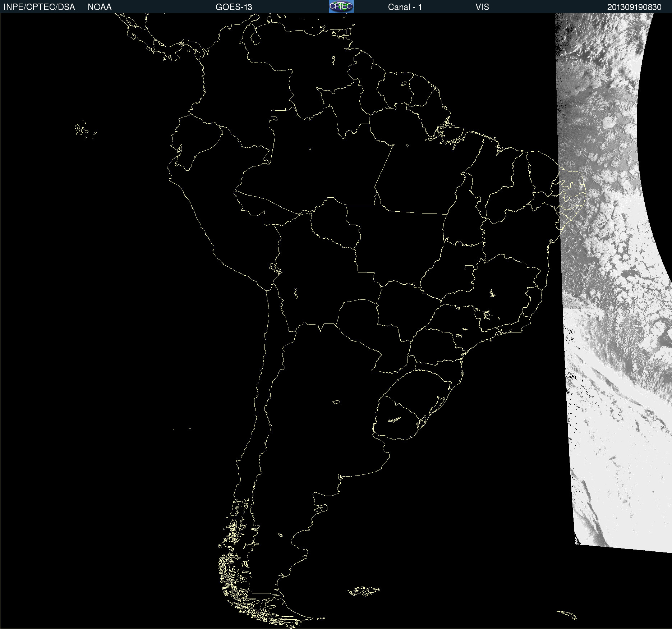The width and height of the screenshot is (672, 629).
Task: Click the Falkland Islands outline
Action: pyautogui.click(x=364, y=591)
